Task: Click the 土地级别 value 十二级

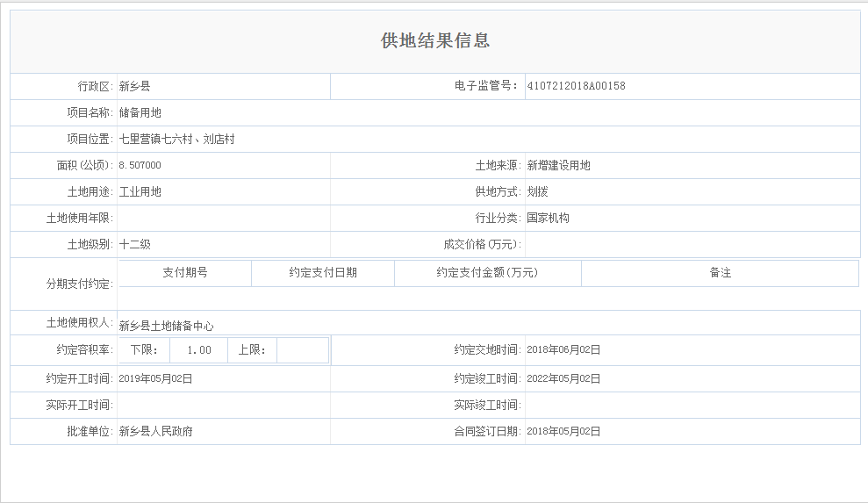Action: tap(134, 244)
